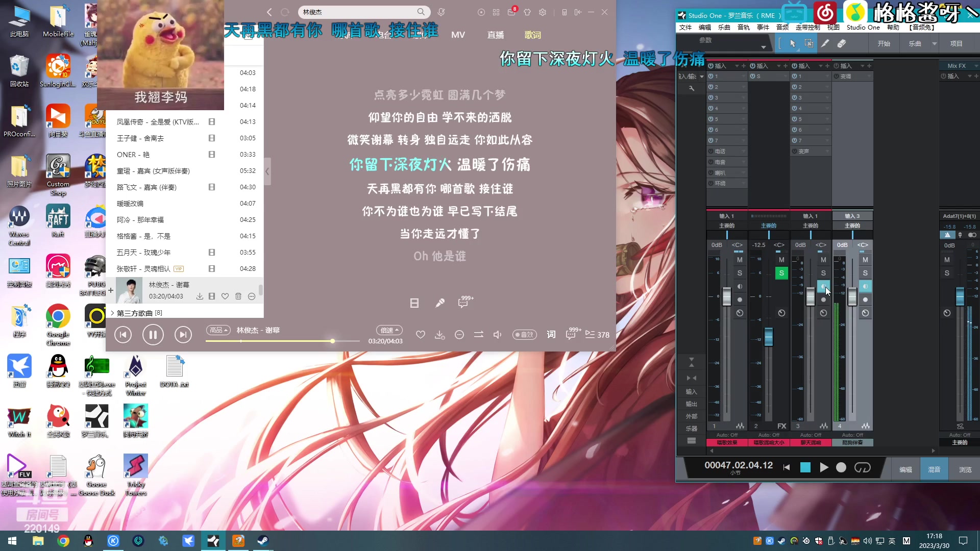Mute mixer channel 1 (唱歌效果)
Image resolution: width=980 pixels, height=551 pixels.
740,260
